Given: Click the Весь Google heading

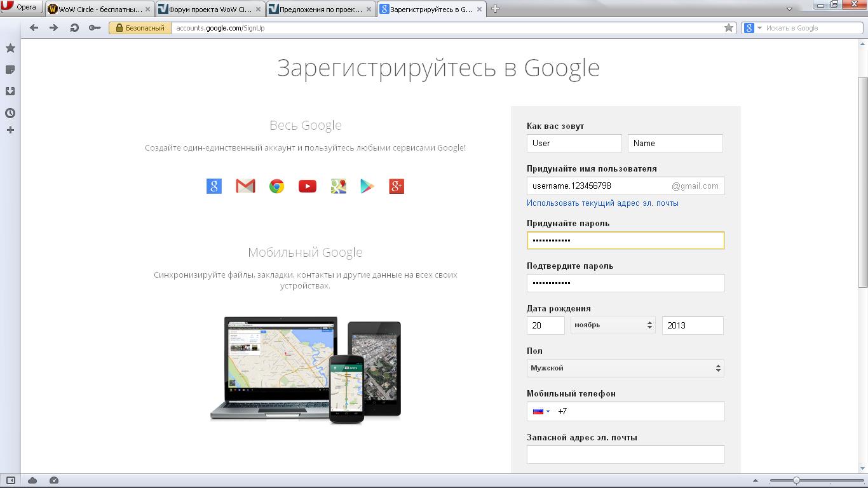Looking at the screenshot, I should (306, 125).
